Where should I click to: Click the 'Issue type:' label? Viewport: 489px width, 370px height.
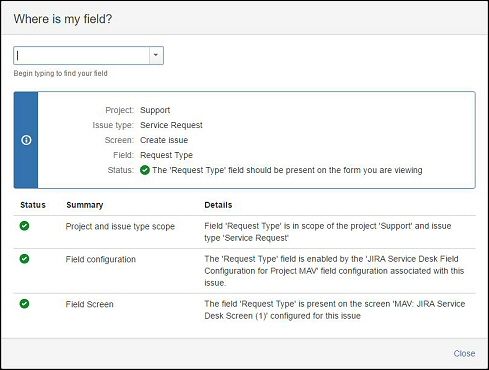113,125
